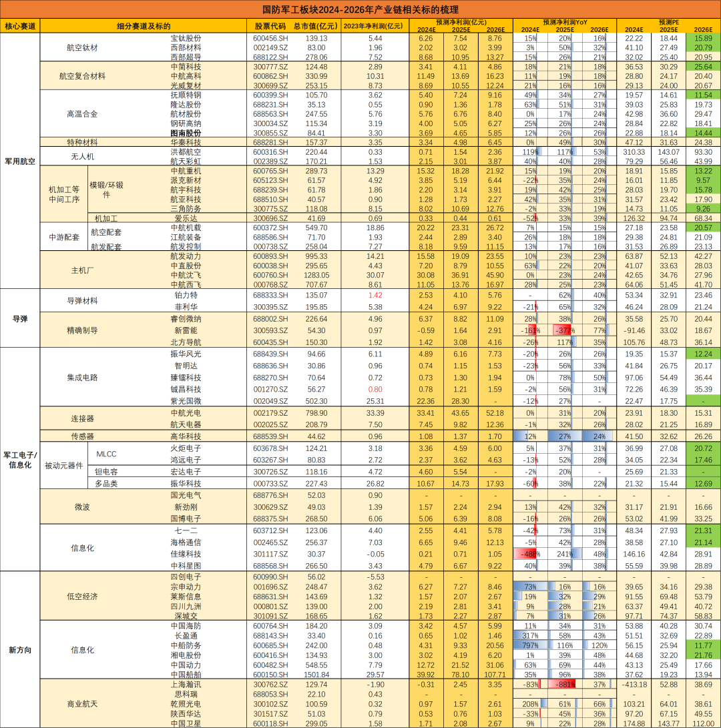Click the PE value -413.18
Image resolution: width=721 pixels, height=728 pixels.
pos(634,685)
